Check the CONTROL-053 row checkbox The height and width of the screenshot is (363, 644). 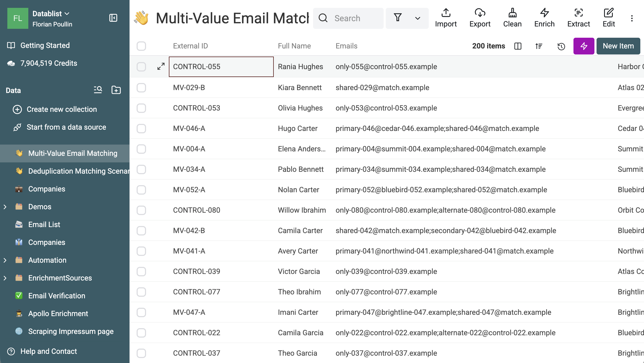pos(141,108)
